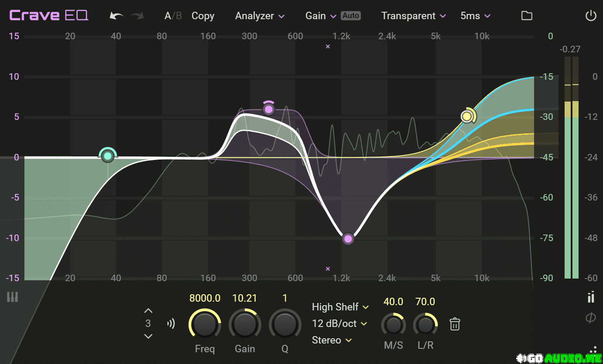Toggle the Auto gain badge

(351, 16)
